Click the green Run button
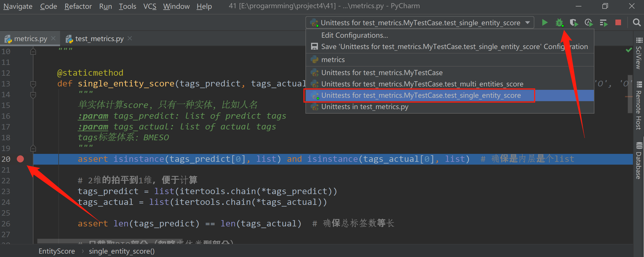The width and height of the screenshot is (644, 257). click(x=544, y=22)
